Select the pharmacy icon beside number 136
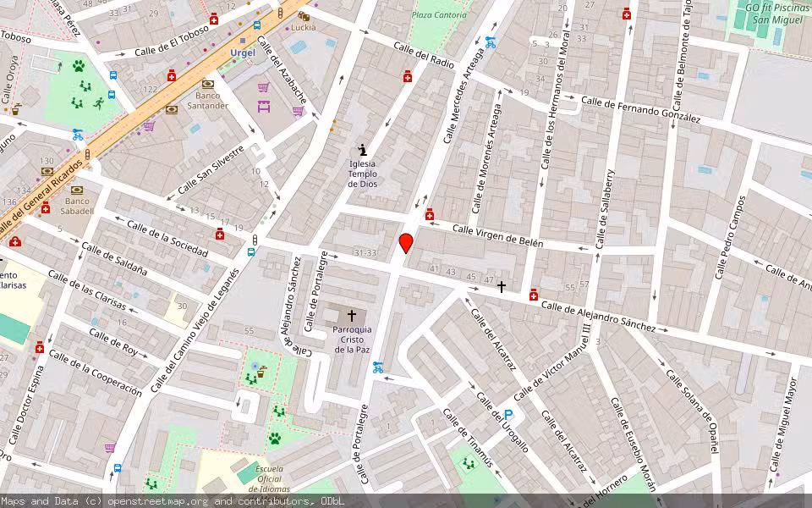This screenshot has width=812, height=508. [46, 208]
